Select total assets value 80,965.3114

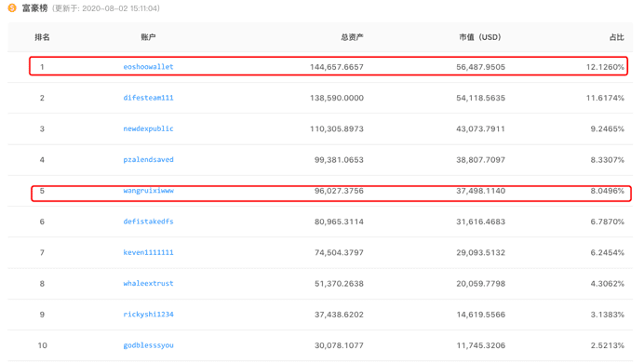(339, 222)
